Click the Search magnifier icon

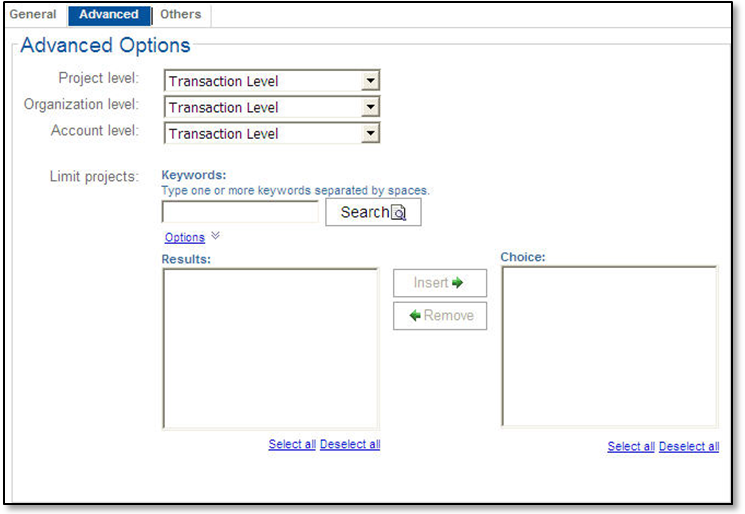pyautogui.click(x=399, y=213)
